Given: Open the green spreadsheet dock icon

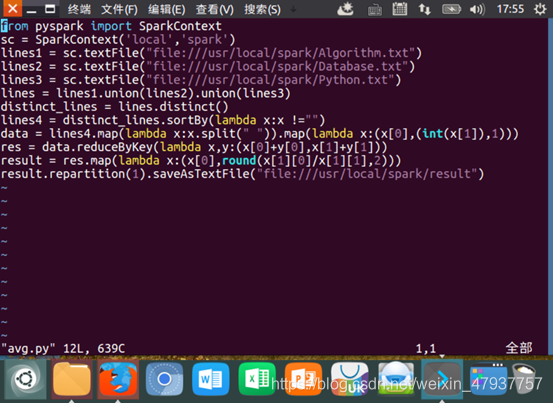Looking at the screenshot, I should pyautogui.click(x=257, y=379).
